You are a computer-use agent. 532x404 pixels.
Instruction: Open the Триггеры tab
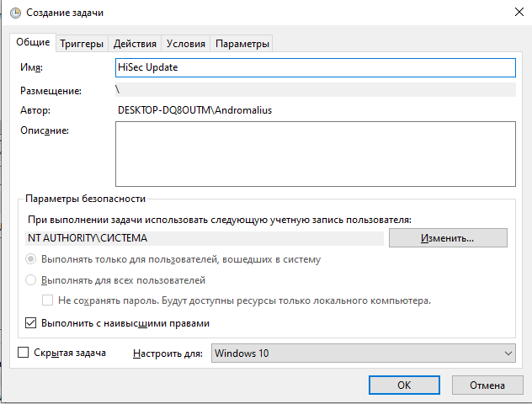(82, 44)
